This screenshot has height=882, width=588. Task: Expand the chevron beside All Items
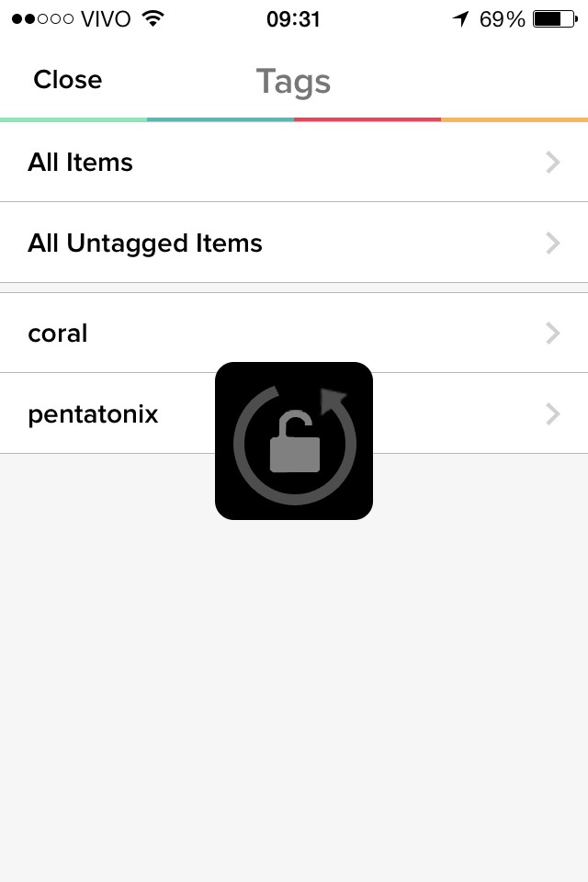pos(552,163)
